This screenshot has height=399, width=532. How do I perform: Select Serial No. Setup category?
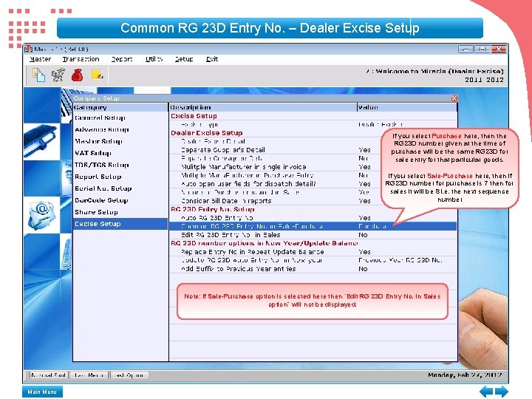120,188
